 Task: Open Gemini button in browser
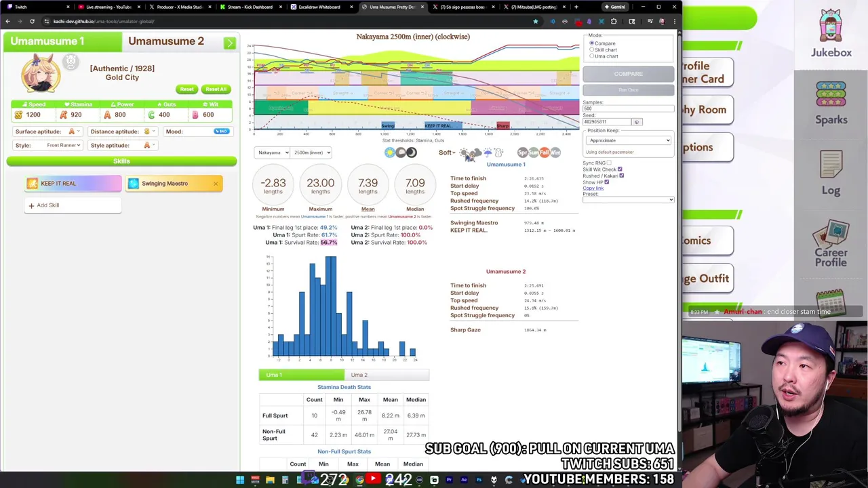[x=615, y=7]
